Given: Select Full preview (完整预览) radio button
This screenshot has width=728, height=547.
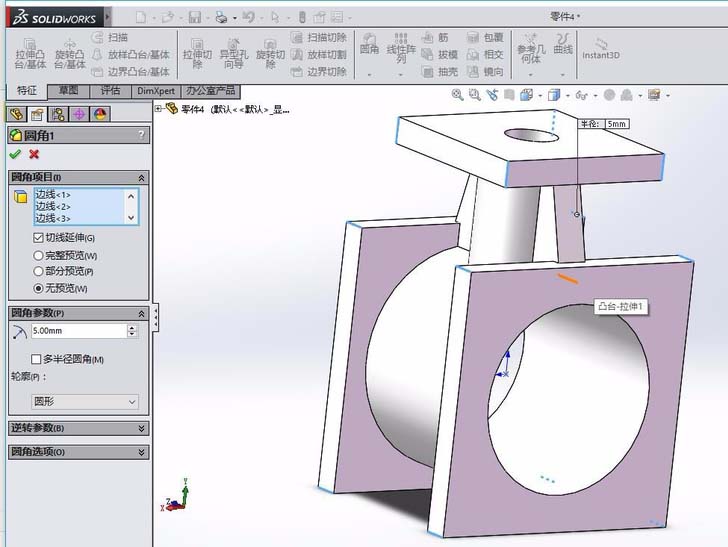Looking at the screenshot, I should pyautogui.click(x=38, y=255).
